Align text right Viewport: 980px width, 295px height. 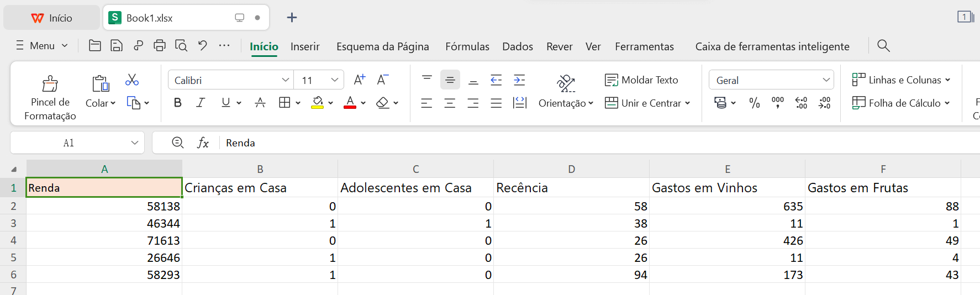click(x=473, y=103)
